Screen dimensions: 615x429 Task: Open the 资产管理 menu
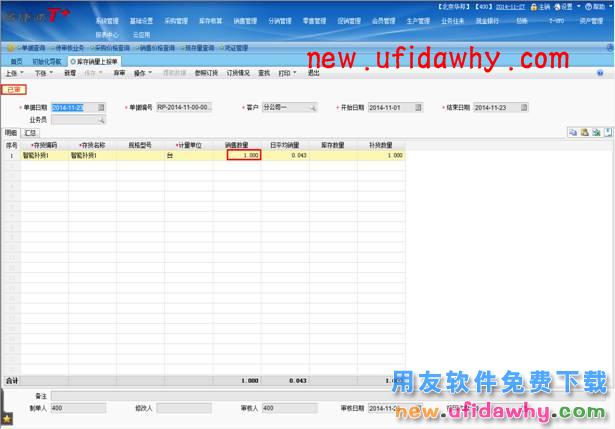[591, 21]
